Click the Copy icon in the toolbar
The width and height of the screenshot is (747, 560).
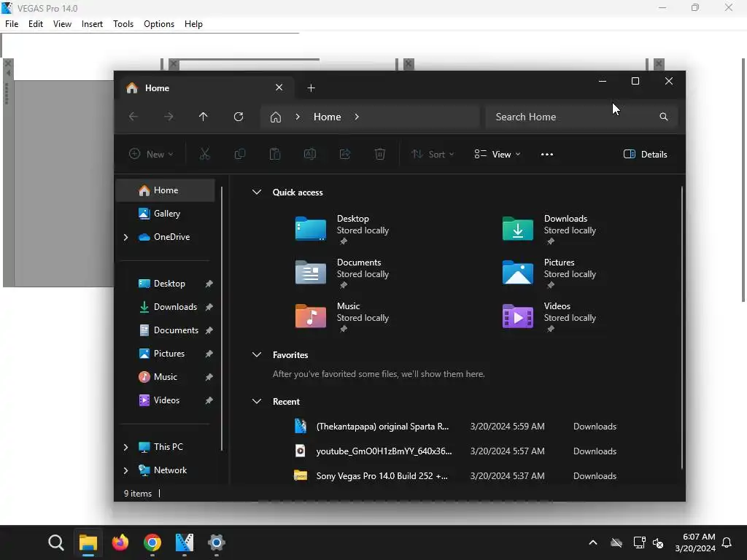point(239,154)
